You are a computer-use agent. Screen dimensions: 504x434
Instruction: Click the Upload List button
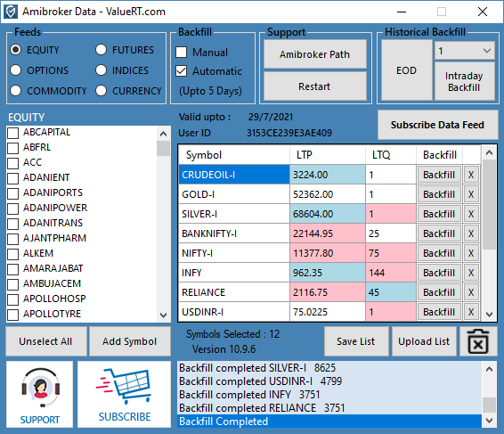pos(424,341)
